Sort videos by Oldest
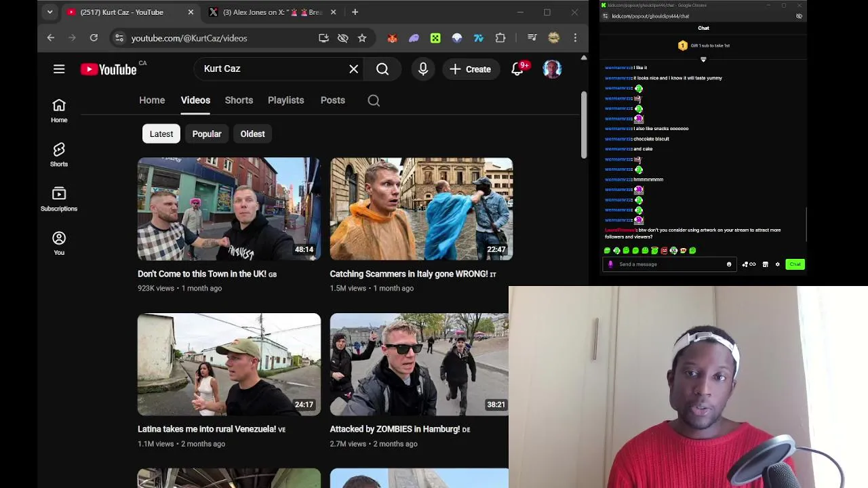 pos(252,134)
